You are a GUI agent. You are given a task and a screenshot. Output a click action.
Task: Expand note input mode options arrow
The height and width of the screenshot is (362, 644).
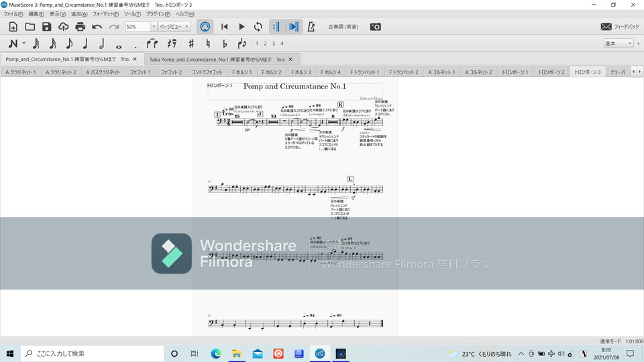click(x=24, y=44)
